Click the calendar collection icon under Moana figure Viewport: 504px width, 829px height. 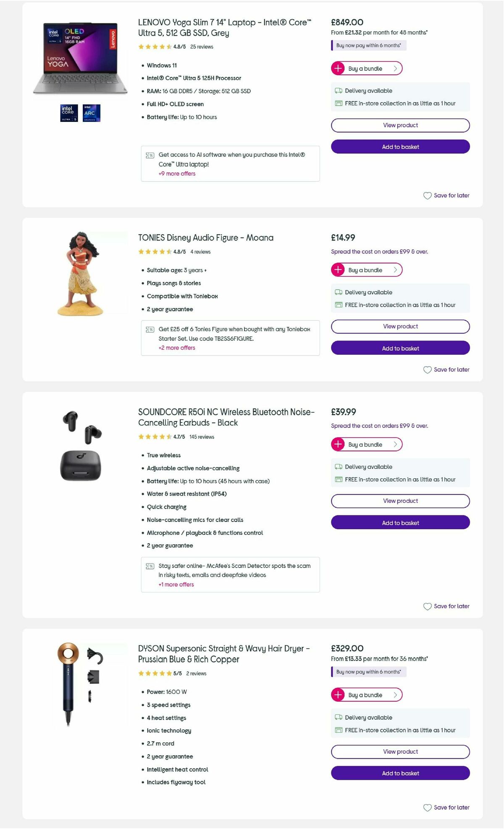pos(338,305)
